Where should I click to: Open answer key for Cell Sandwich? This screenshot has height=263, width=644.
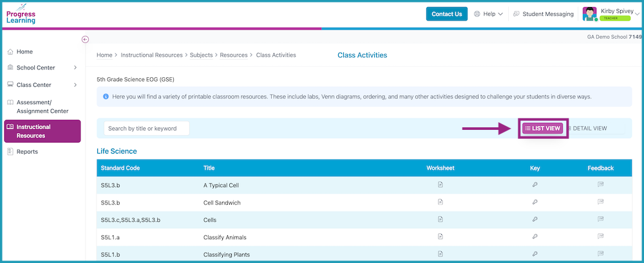pos(535,203)
